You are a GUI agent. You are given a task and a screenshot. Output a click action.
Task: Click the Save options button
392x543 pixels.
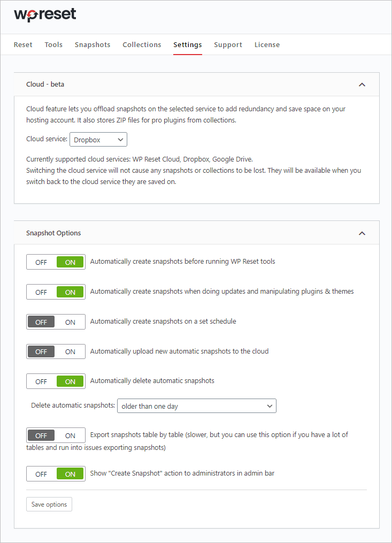coord(49,504)
